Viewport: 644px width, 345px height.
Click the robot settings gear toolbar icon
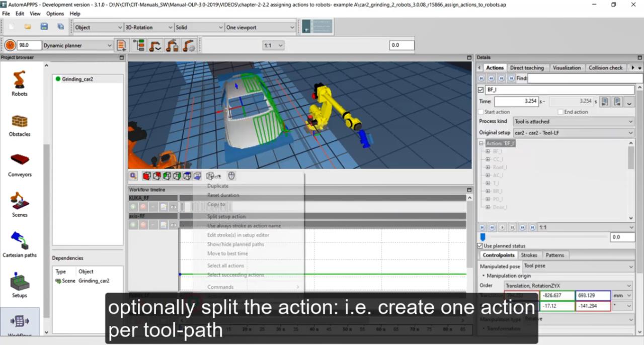[x=189, y=45]
